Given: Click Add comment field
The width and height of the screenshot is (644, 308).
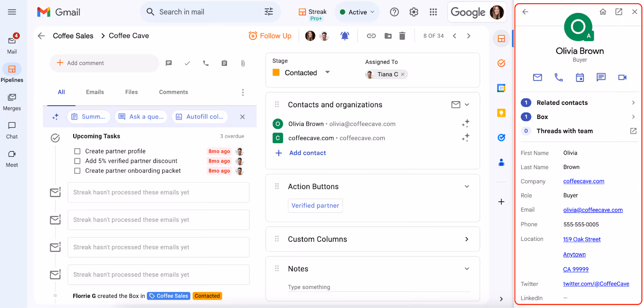Looking at the screenshot, I should [x=104, y=63].
